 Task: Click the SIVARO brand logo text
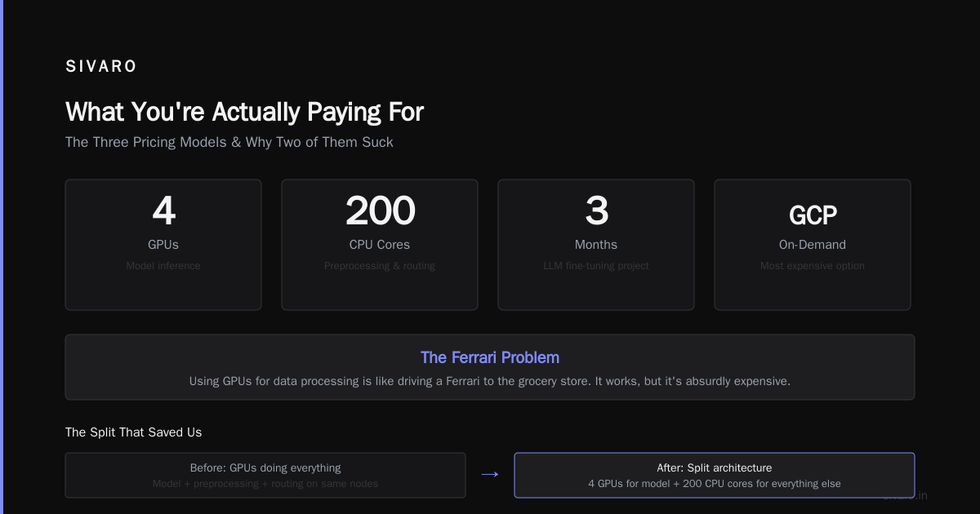(x=101, y=67)
